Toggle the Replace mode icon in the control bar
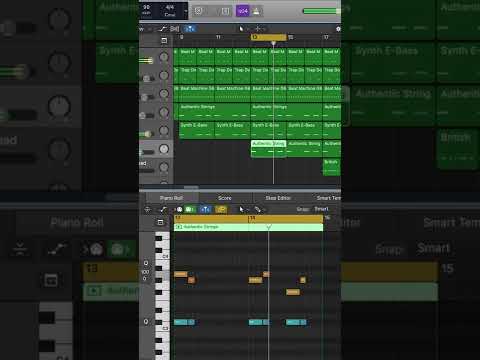The image size is (480, 360). click(x=198, y=11)
